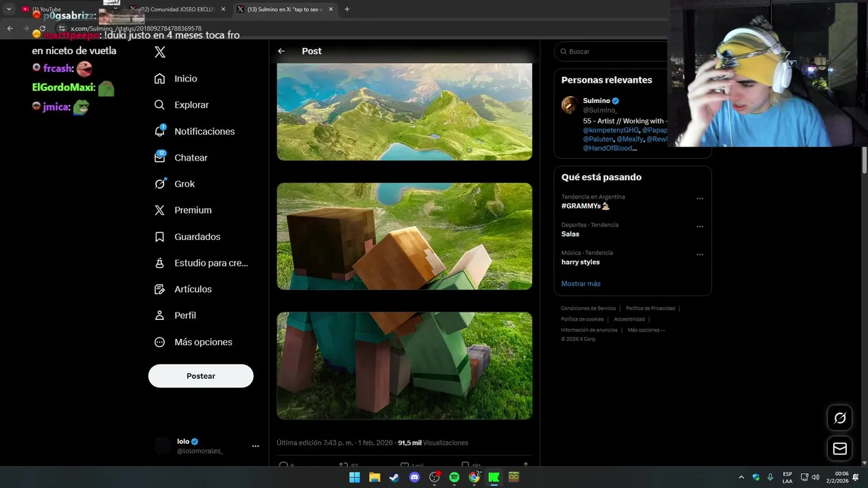Screen dimensions: 868x488
Task: Show hidden system tray icons
Action: coord(741,477)
